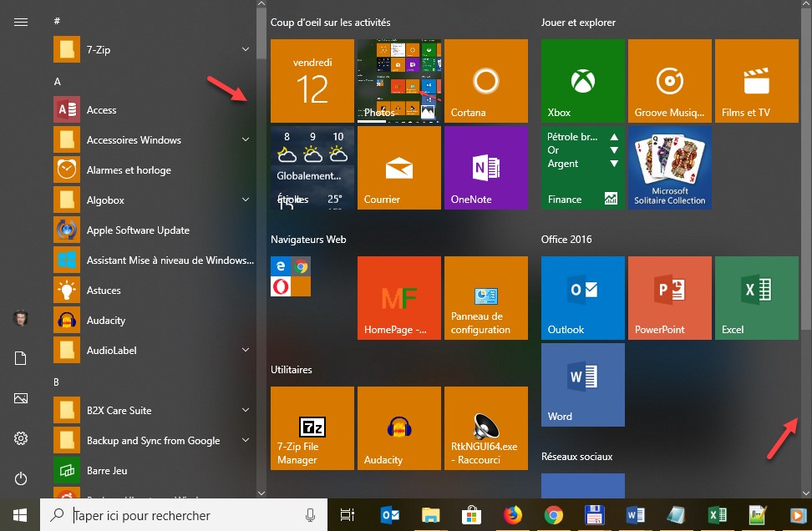The width and height of the screenshot is (812, 531).
Task: Open the Excel tile
Action: pos(756,298)
